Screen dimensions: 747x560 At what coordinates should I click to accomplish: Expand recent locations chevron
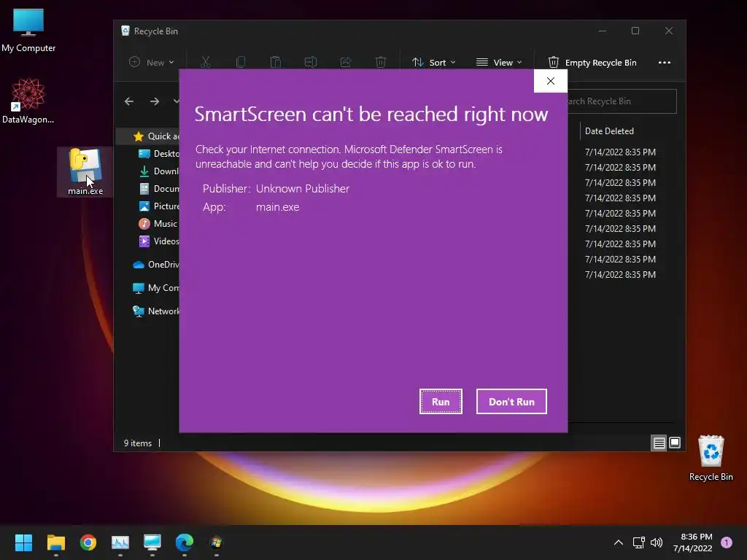tap(176, 101)
